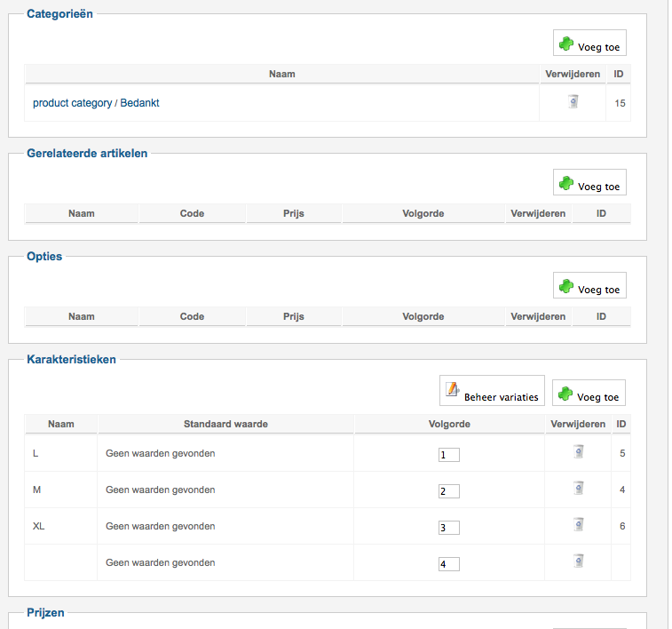672x629 pixels.
Task: Click trash icon in XL row
Action: [x=578, y=524]
